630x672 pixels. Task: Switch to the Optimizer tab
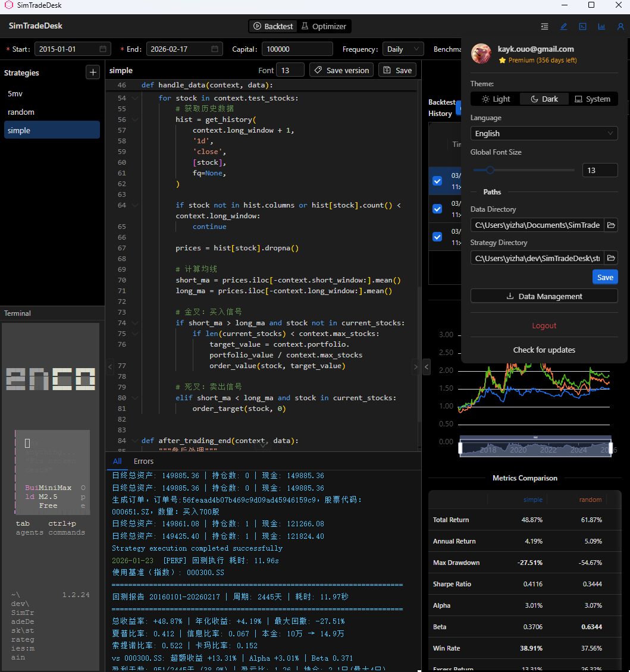pos(324,26)
